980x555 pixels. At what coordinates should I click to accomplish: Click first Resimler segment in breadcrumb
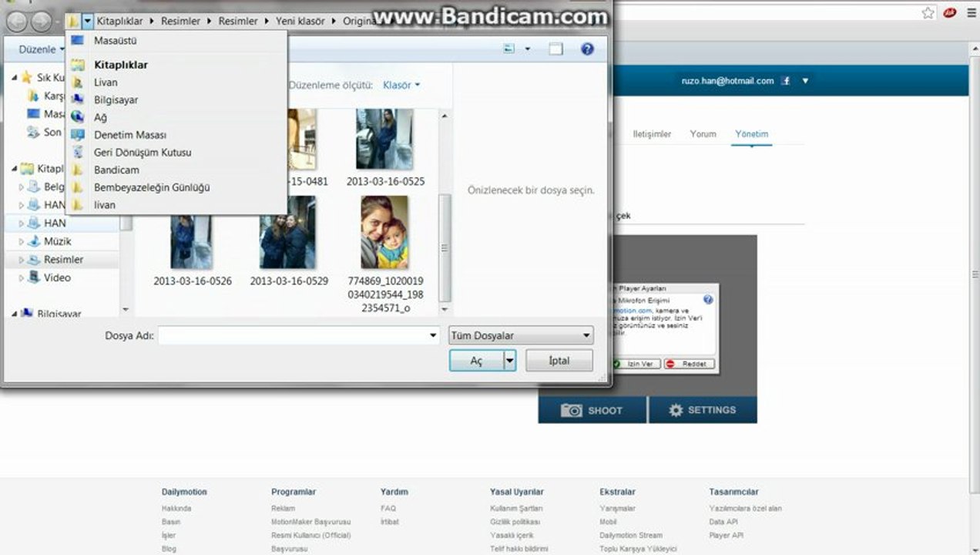click(180, 21)
